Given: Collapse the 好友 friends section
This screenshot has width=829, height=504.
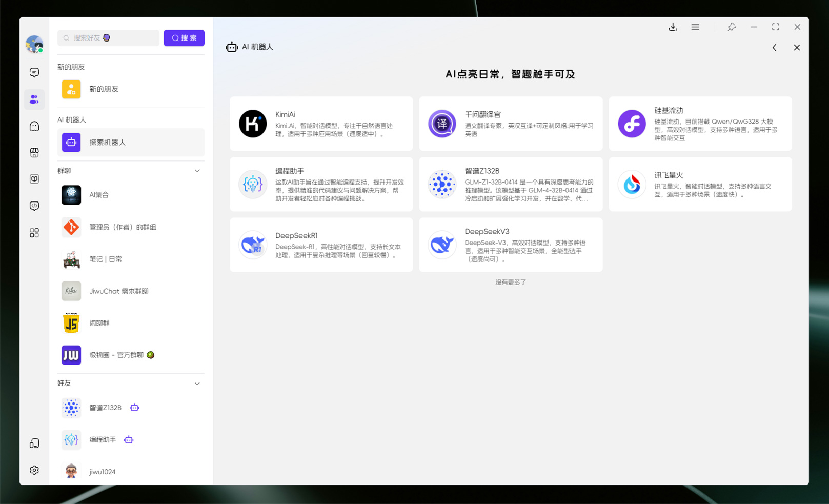Looking at the screenshot, I should (x=197, y=384).
